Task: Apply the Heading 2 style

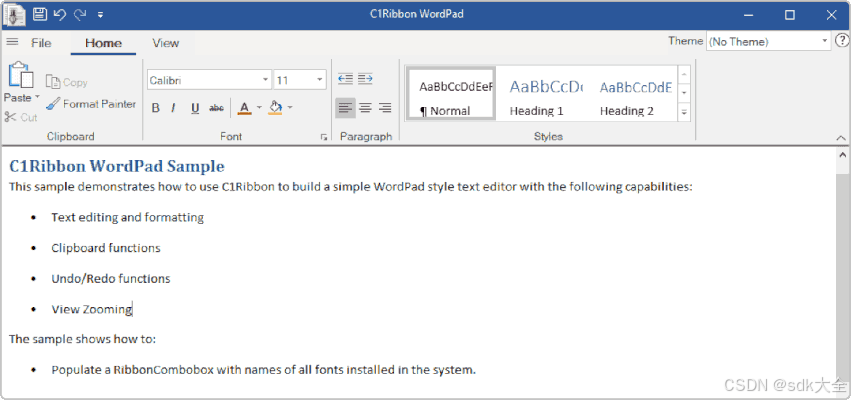Action: 634,93
